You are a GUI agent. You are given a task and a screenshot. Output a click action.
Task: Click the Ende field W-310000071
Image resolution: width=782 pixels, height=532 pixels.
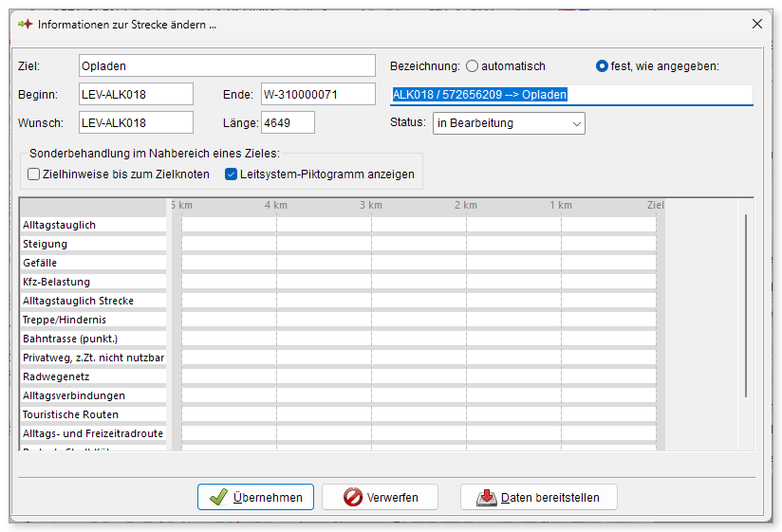318,94
